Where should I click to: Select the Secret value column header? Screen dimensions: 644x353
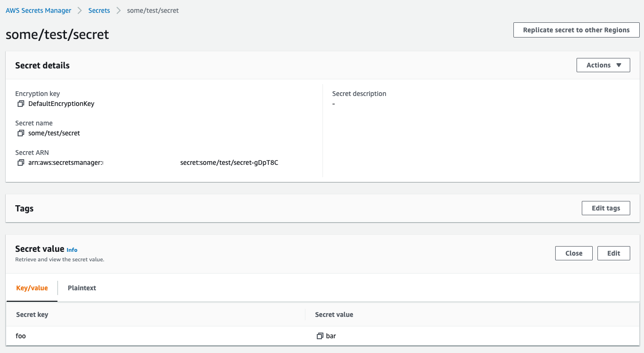pos(334,315)
